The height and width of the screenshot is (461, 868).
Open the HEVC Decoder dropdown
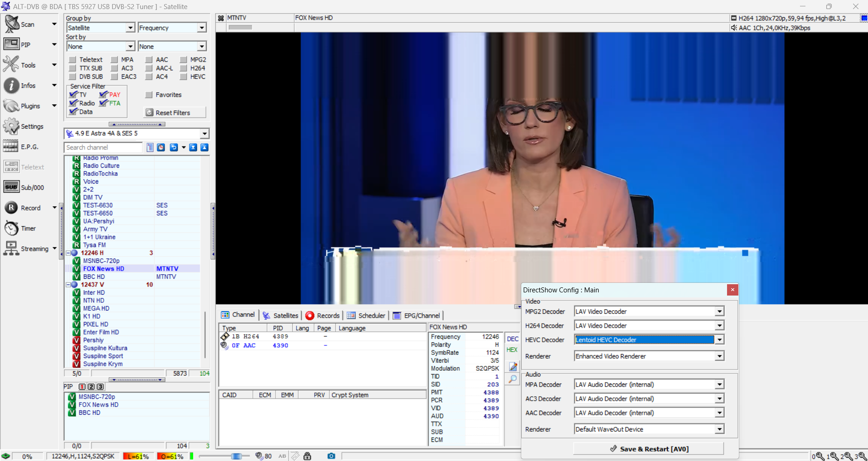coord(719,340)
